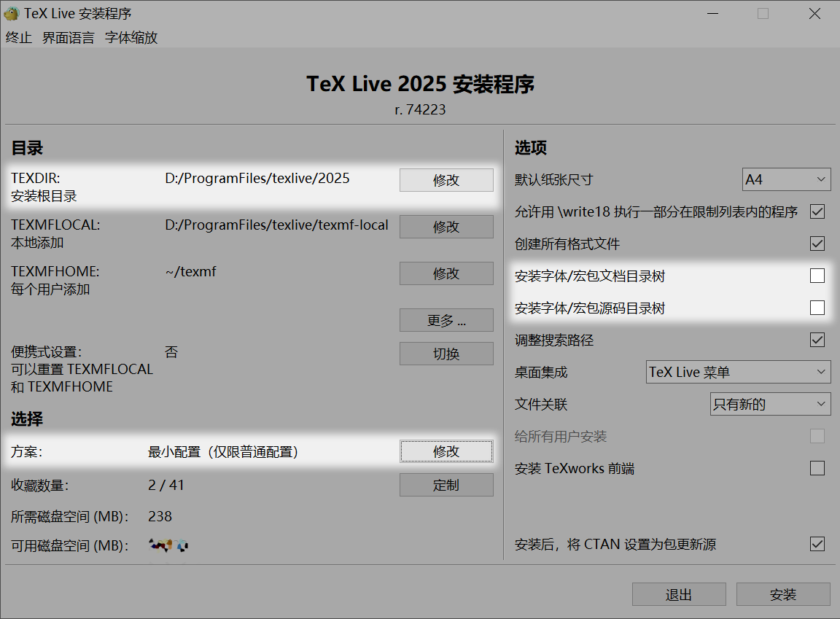Expand the 桌面集成 TeX Live 菜单 dropdown
The width and height of the screenshot is (840, 619).
point(738,372)
